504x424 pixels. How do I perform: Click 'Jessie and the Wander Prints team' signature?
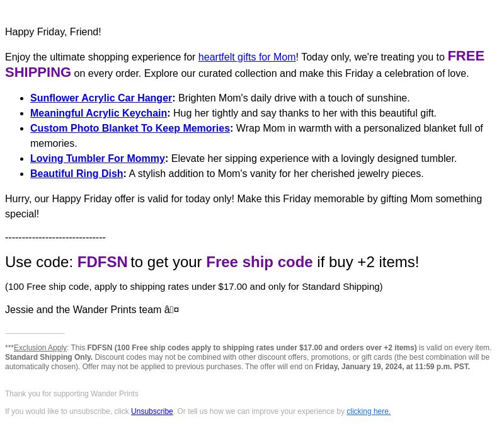coord(83,309)
